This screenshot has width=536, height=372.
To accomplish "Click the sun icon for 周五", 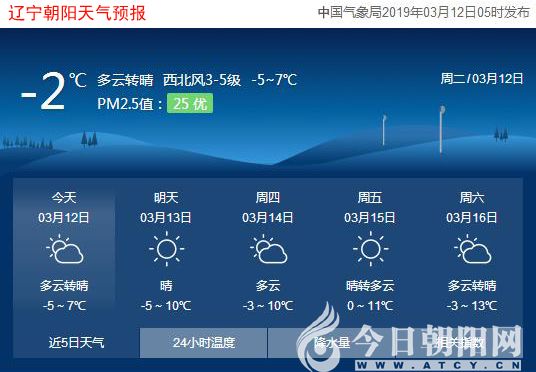I will click(x=371, y=249).
